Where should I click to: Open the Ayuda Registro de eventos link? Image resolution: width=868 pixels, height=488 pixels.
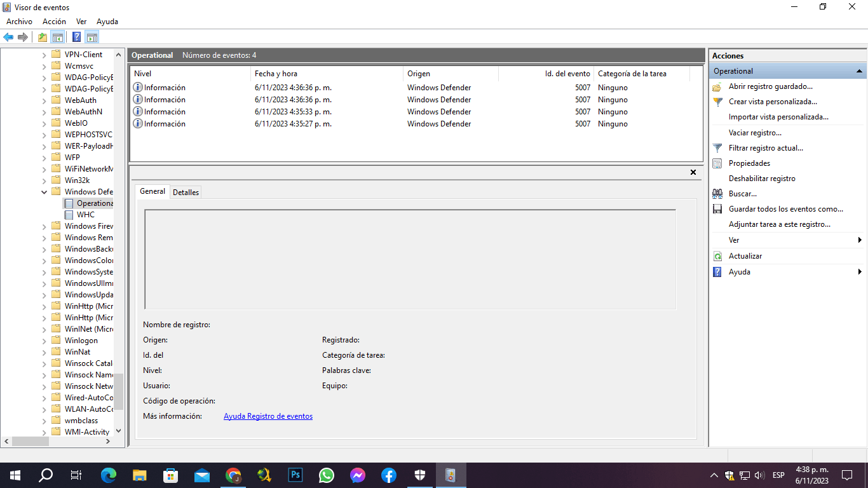(x=268, y=416)
